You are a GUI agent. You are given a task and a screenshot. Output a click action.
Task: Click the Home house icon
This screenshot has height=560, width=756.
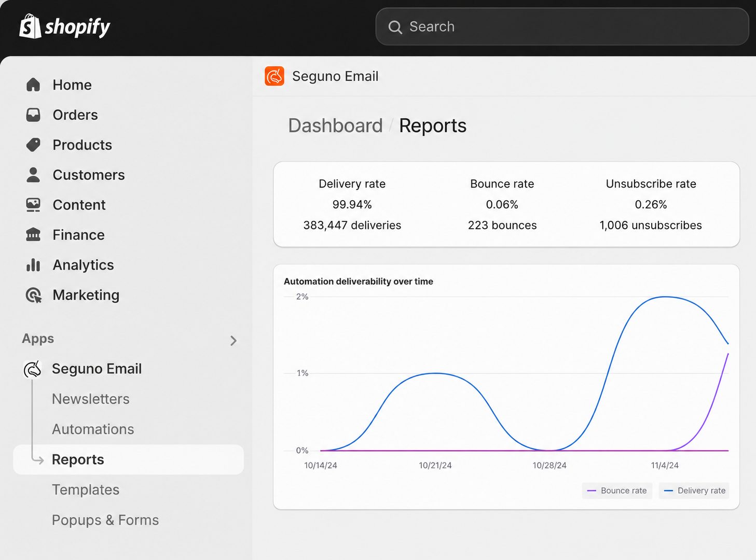tap(33, 85)
